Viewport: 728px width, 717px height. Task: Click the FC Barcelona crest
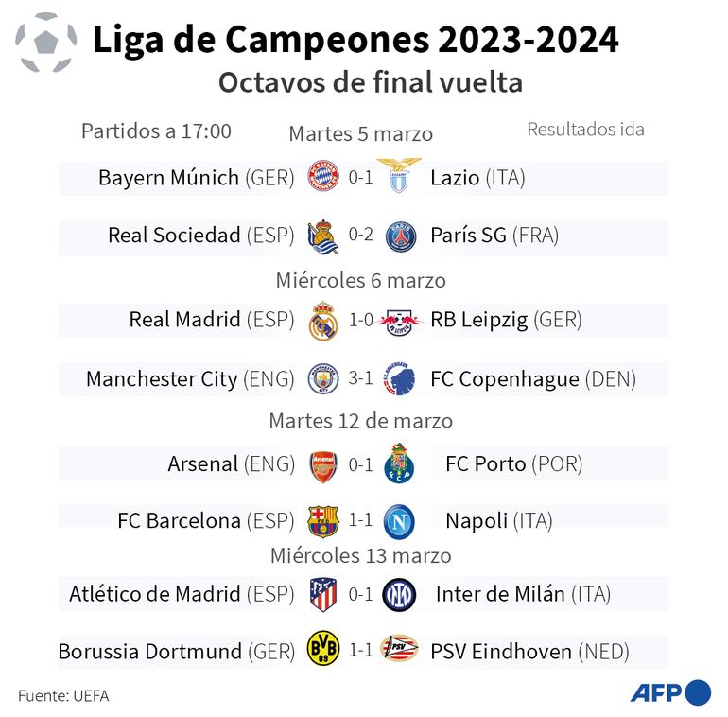(323, 520)
